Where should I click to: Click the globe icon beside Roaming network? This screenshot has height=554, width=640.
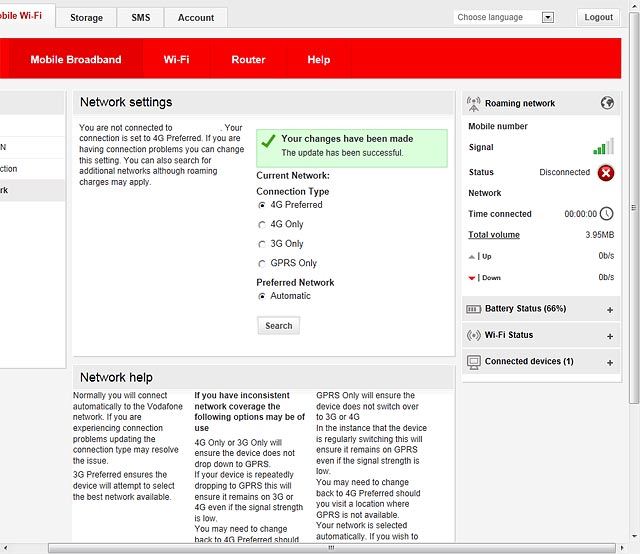point(607,103)
